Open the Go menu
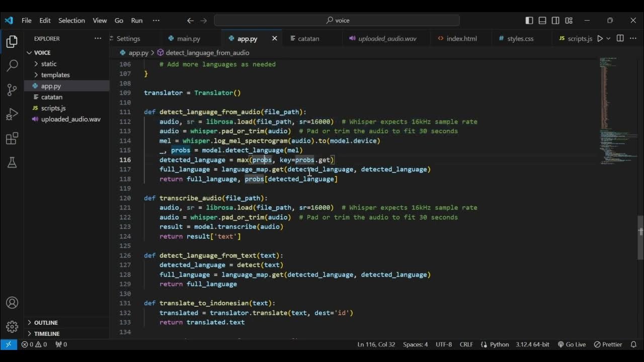 pos(119,21)
